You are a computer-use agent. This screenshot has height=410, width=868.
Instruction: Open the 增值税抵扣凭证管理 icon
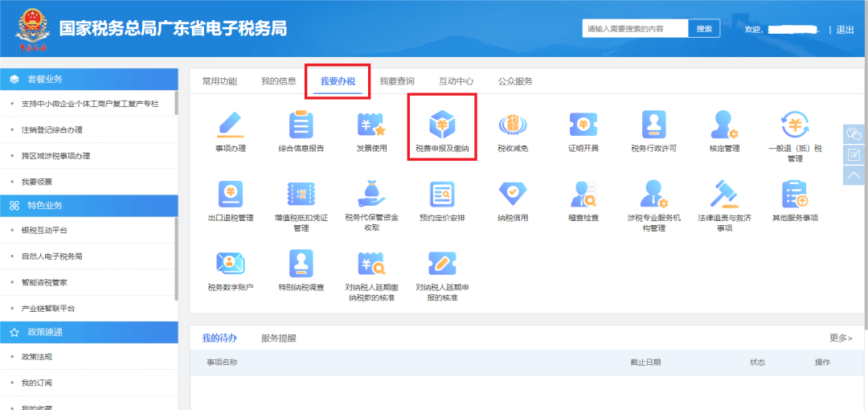301,194
